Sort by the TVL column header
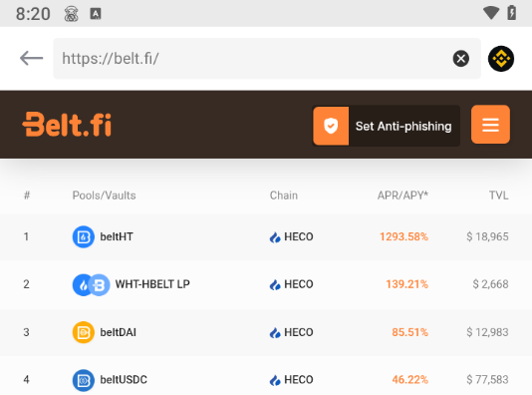This screenshot has height=395, width=532. pyautogui.click(x=498, y=196)
